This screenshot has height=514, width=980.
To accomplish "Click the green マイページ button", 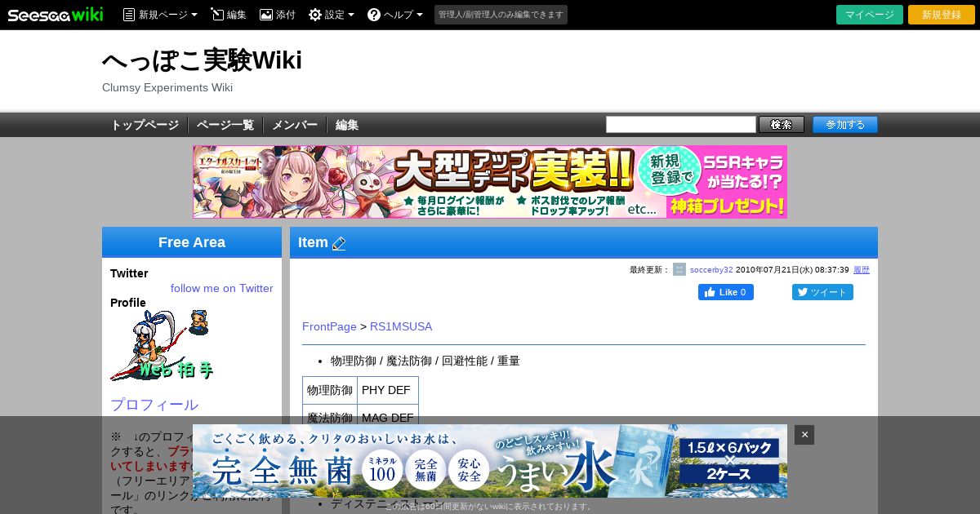I will (870, 15).
